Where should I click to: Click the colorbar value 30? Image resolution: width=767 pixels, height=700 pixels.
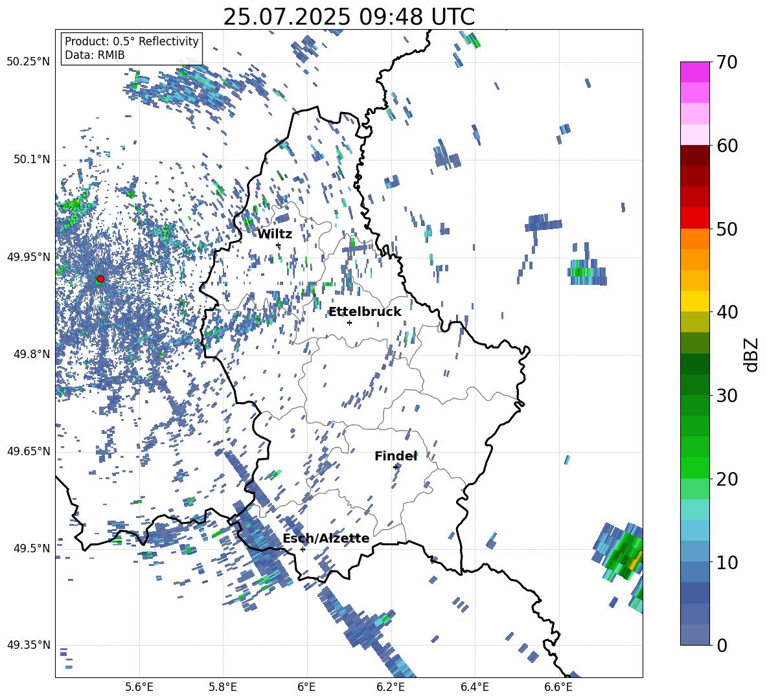[x=727, y=396]
